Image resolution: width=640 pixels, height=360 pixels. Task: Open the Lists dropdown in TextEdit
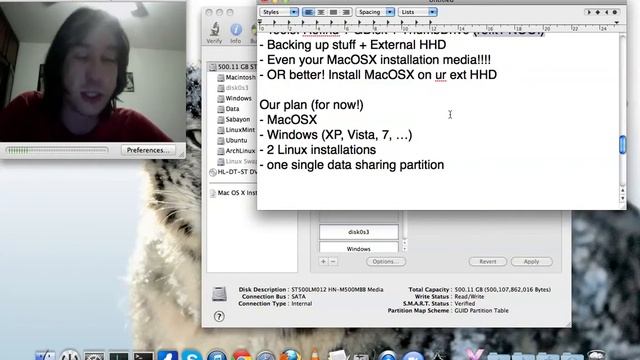point(418,12)
